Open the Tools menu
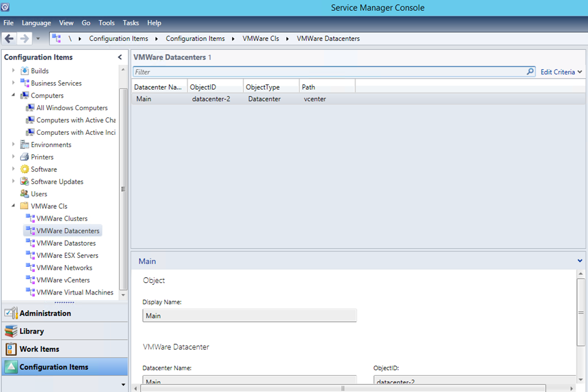This screenshot has width=588, height=392. point(106,23)
